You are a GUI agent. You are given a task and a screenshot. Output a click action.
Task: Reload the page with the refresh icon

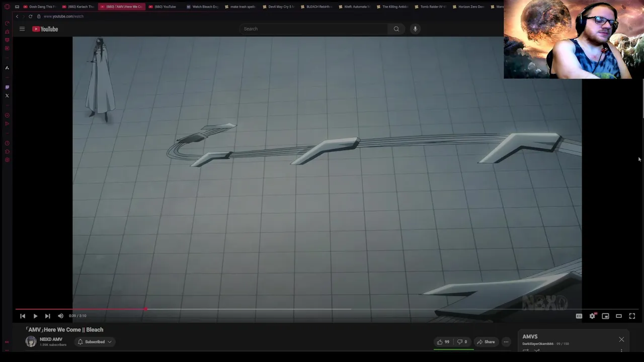(30, 16)
